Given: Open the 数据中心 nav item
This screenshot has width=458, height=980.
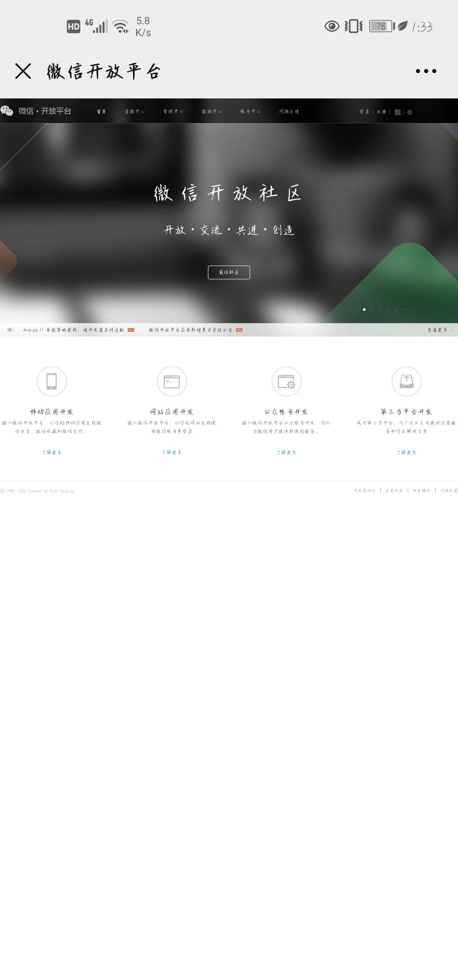Looking at the screenshot, I should point(212,112).
